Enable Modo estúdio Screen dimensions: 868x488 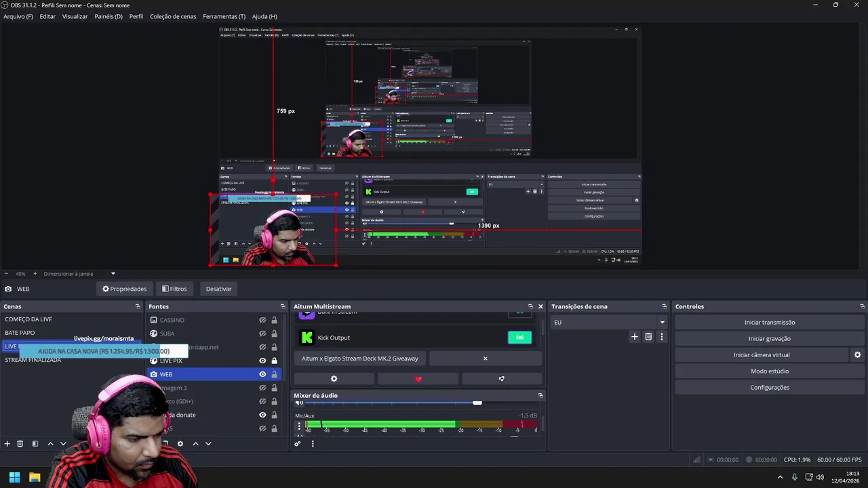coord(770,371)
